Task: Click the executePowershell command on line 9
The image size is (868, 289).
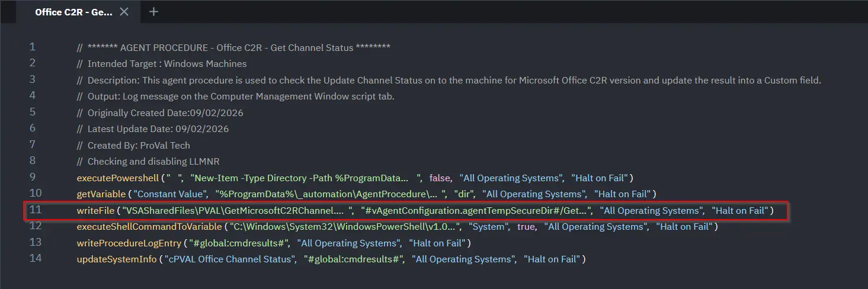Action: coord(117,178)
